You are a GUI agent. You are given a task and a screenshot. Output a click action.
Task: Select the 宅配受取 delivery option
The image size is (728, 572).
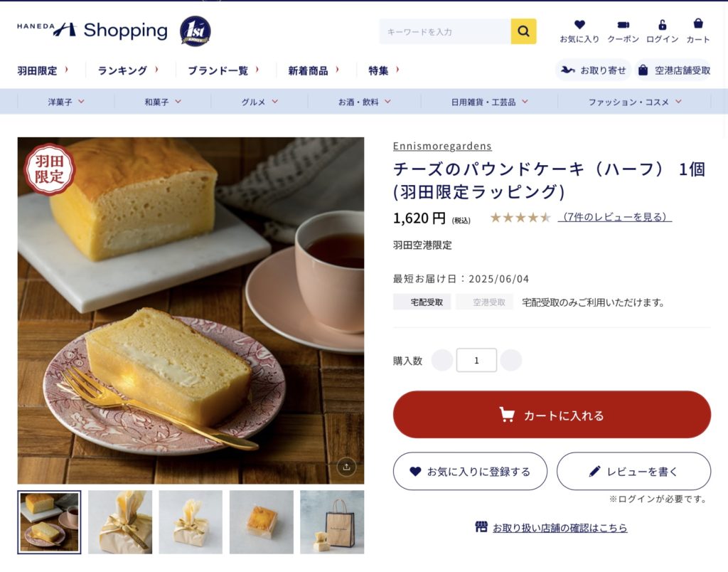[x=427, y=302]
